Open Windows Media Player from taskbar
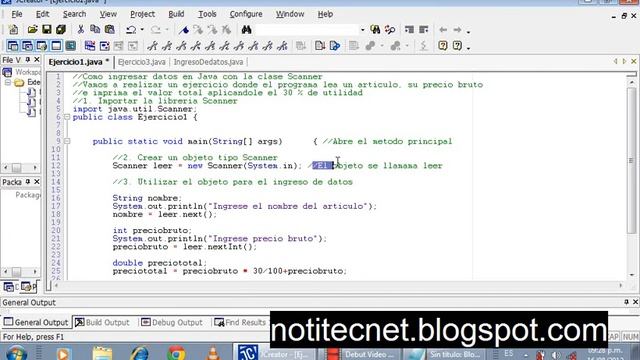Viewport: 640px width, 360px height. 63,353
